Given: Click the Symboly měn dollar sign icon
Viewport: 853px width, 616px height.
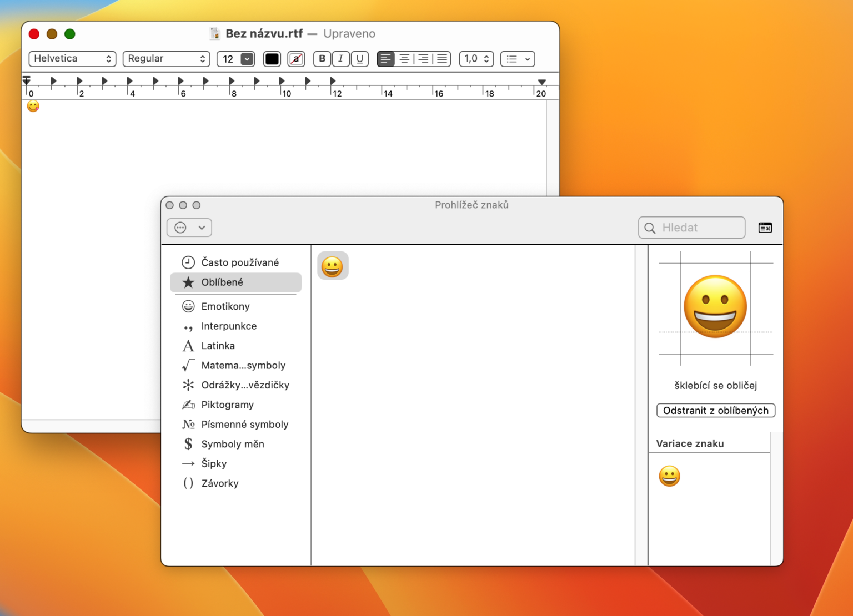Looking at the screenshot, I should [x=188, y=444].
